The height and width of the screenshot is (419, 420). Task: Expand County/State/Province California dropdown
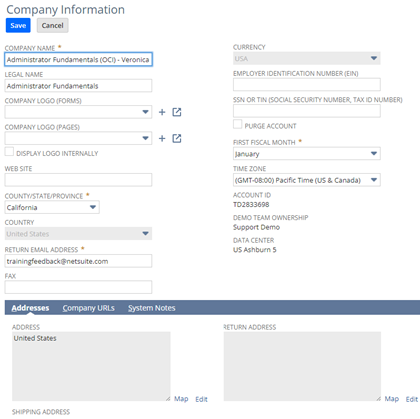[52, 207]
